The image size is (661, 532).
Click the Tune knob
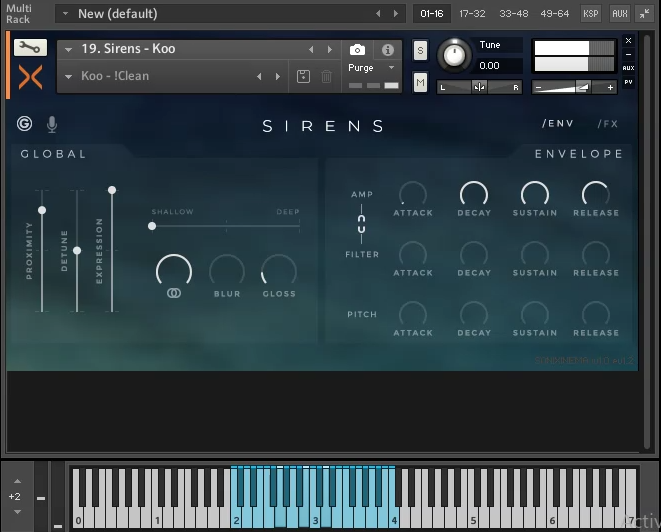(x=454, y=55)
